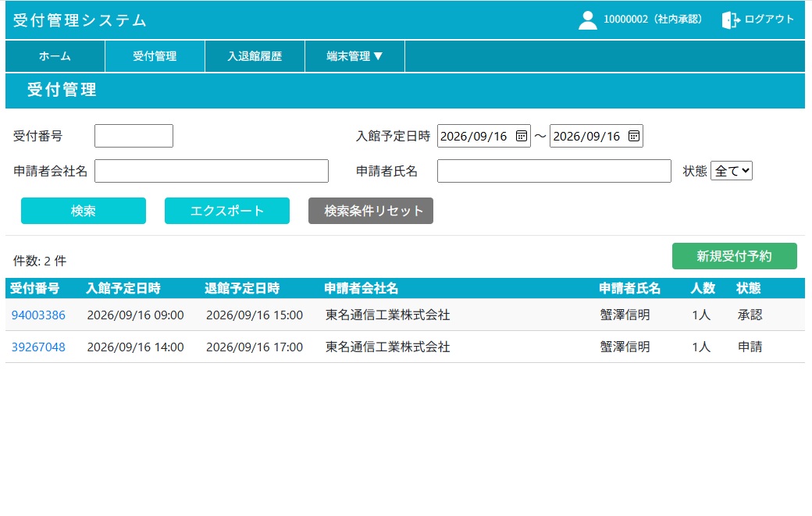The width and height of the screenshot is (812, 516).
Task: Click the 人数 column header
Action: click(x=703, y=288)
